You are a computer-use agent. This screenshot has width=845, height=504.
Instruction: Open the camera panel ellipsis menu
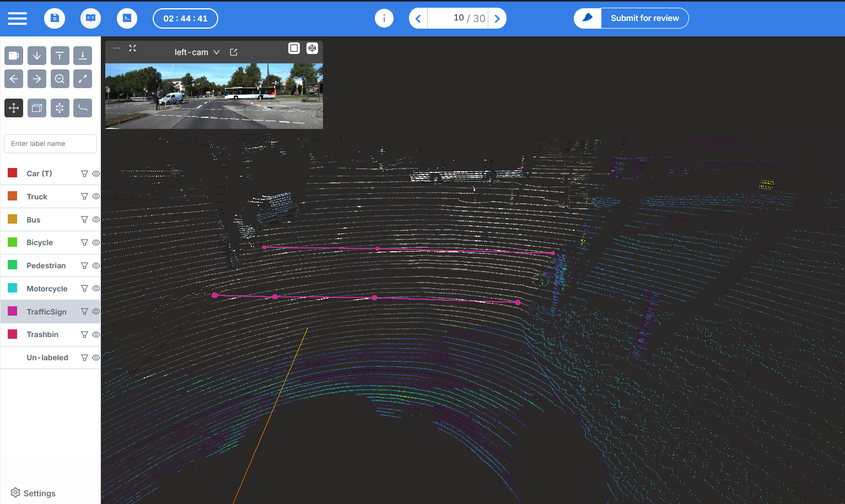click(116, 48)
